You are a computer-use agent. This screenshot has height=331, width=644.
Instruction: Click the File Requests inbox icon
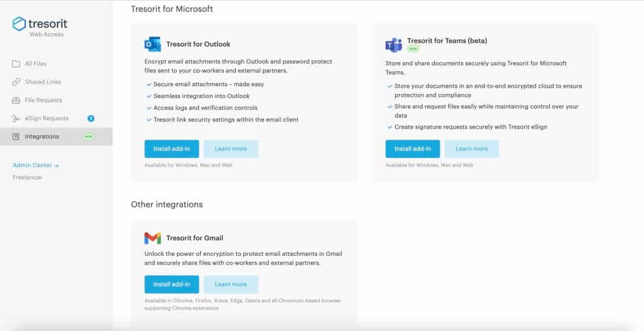click(16, 100)
